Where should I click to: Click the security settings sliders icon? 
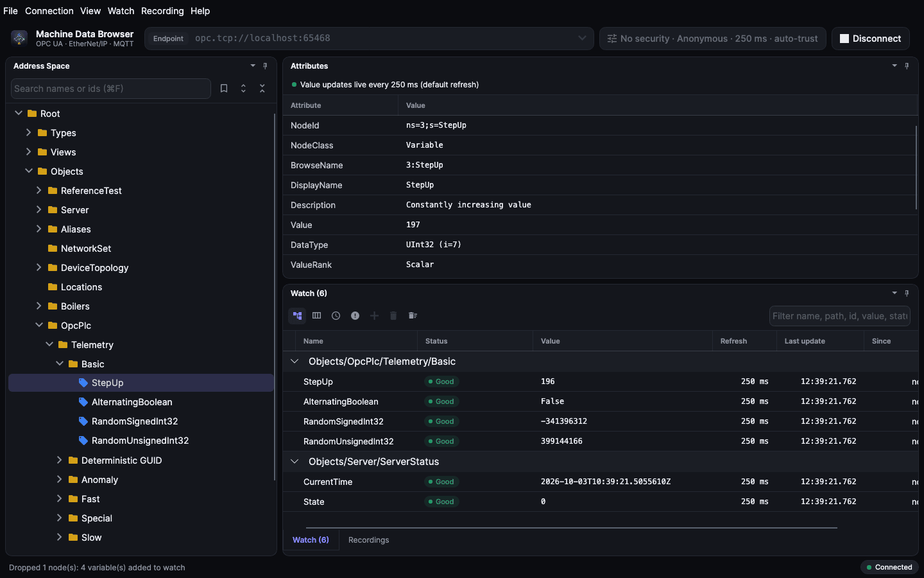pos(612,39)
